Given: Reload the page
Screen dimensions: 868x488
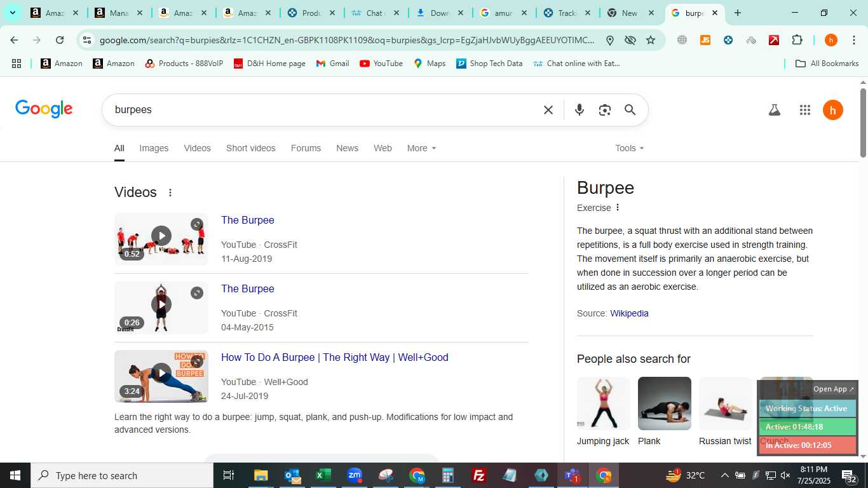Looking at the screenshot, I should 60,40.
